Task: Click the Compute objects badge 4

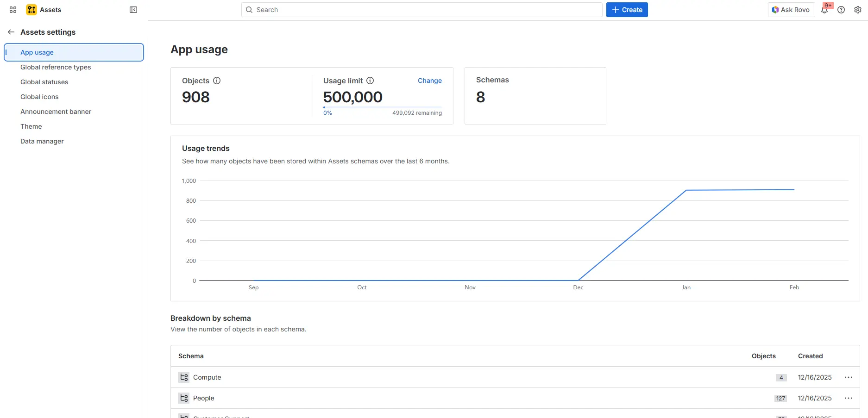Action: tap(781, 377)
